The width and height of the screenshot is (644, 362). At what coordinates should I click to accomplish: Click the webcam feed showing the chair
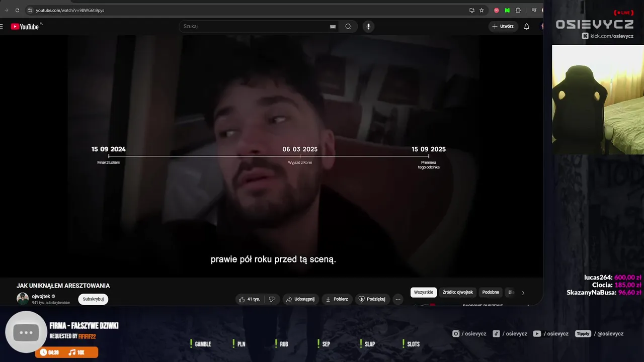coord(598,100)
